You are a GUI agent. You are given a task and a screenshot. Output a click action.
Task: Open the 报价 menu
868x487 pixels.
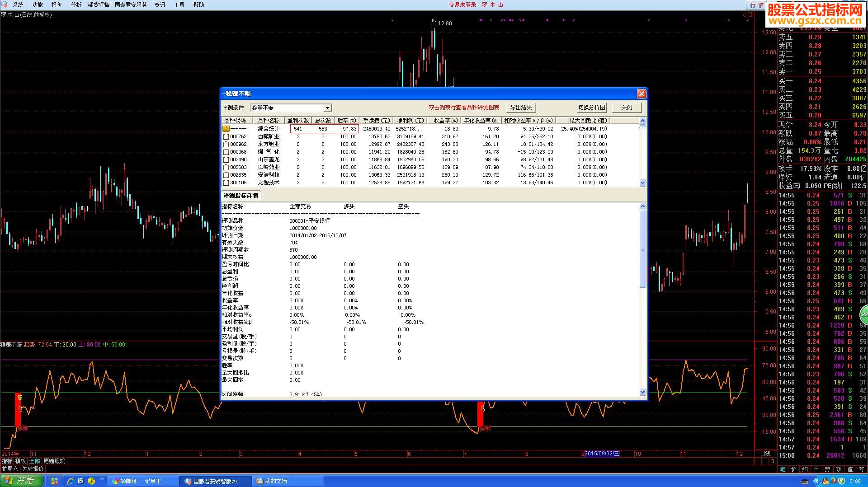pyautogui.click(x=57, y=5)
